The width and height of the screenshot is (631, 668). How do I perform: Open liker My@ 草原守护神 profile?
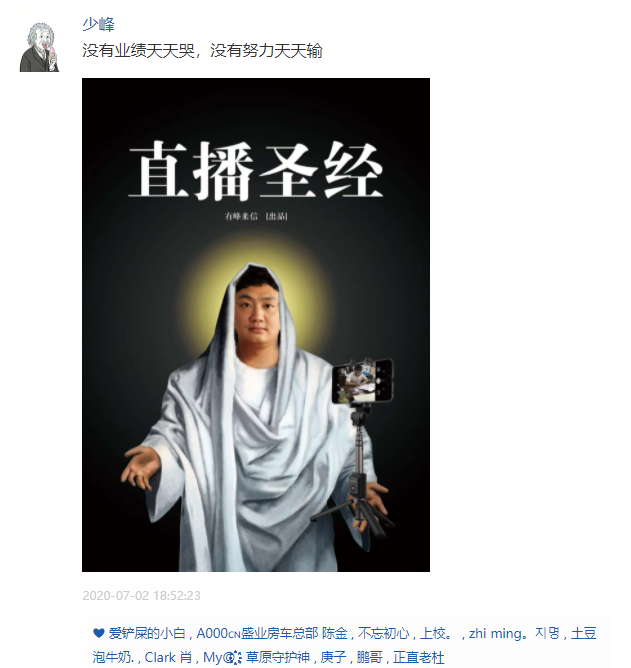[x=256, y=657]
